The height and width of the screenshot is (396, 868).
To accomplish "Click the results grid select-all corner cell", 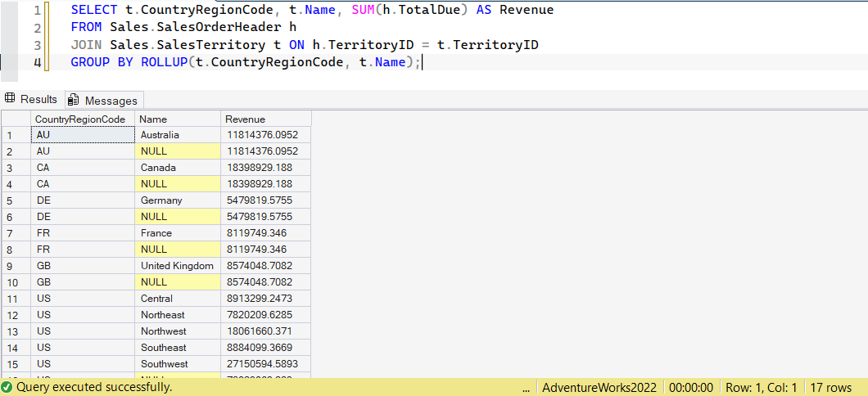I will 16,119.
